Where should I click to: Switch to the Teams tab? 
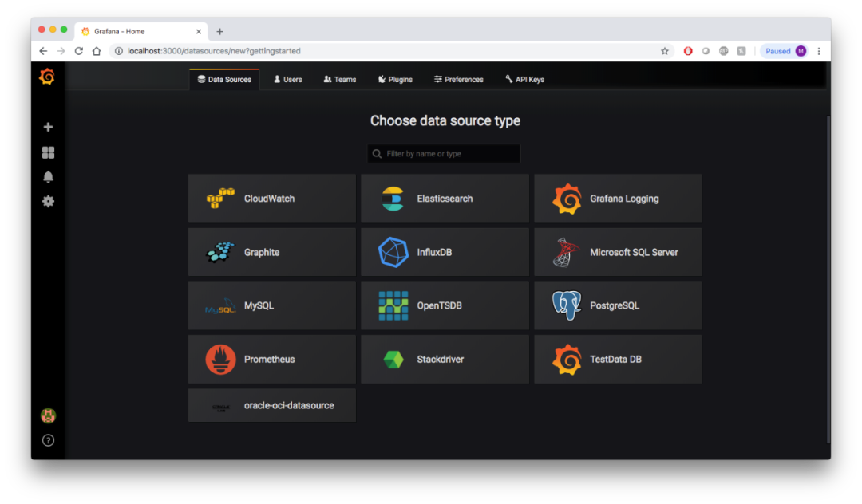[x=340, y=80]
